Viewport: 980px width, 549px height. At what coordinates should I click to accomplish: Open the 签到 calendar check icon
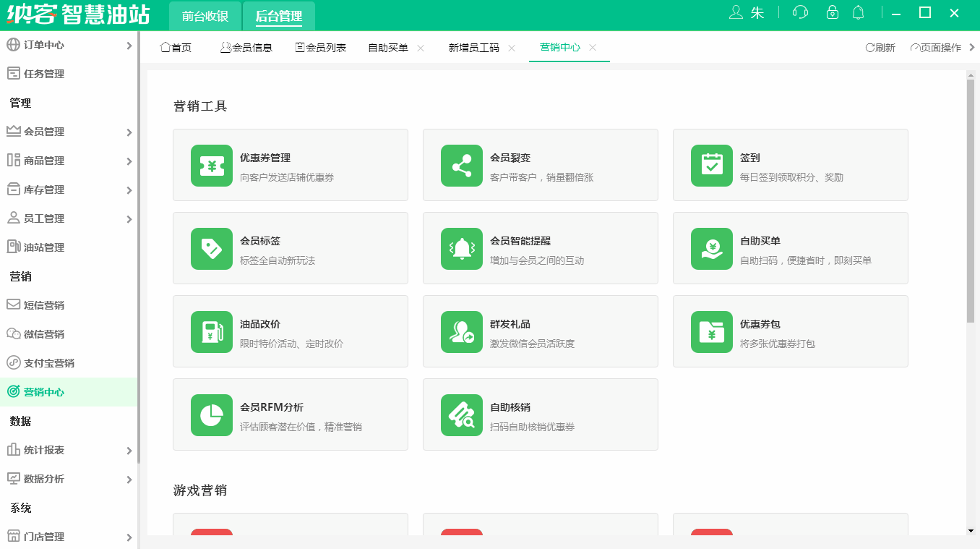[x=711, y=165]
